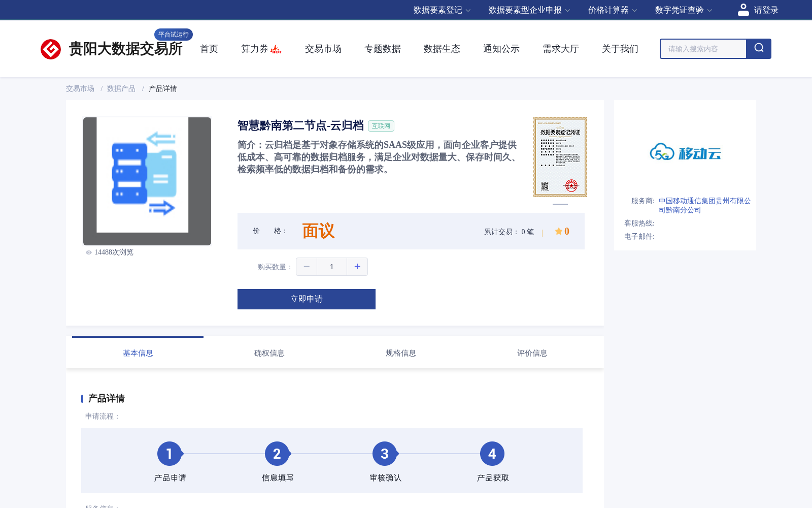
Task: Increase purchase quantity with plus button
Action: tap(357, 267)
